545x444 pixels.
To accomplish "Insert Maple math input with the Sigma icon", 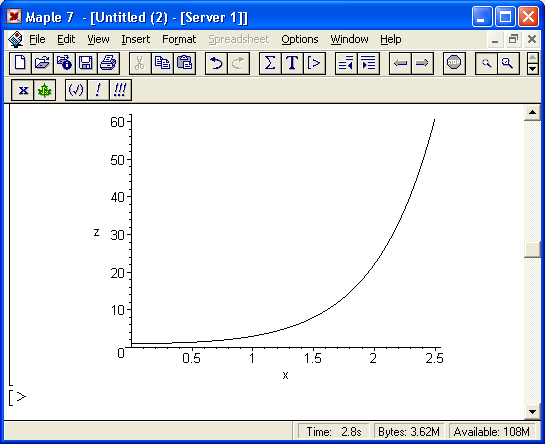I will pos(270,63).
